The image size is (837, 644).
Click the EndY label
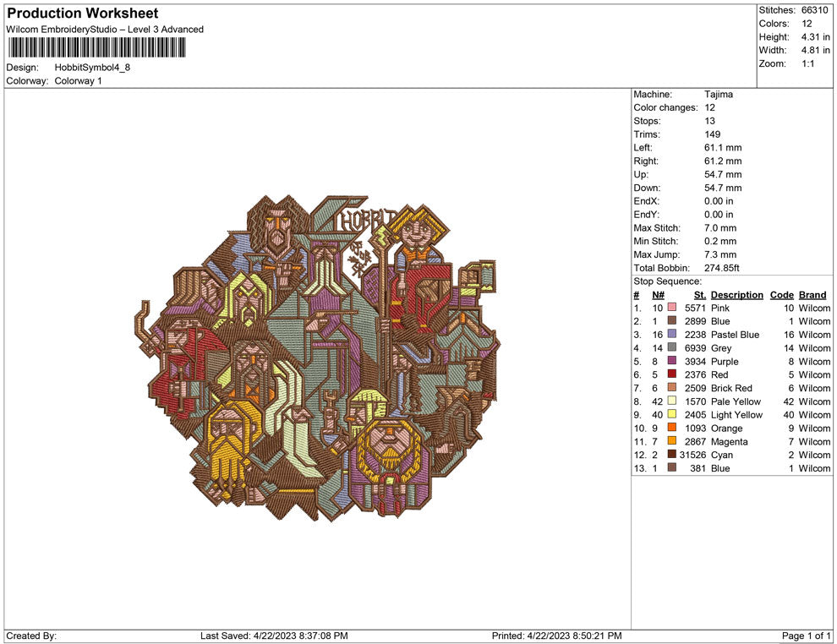click(x=646, y=214)
